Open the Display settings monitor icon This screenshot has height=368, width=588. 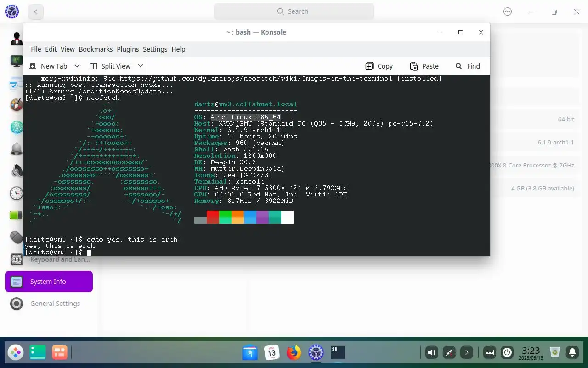pos(17,61)
